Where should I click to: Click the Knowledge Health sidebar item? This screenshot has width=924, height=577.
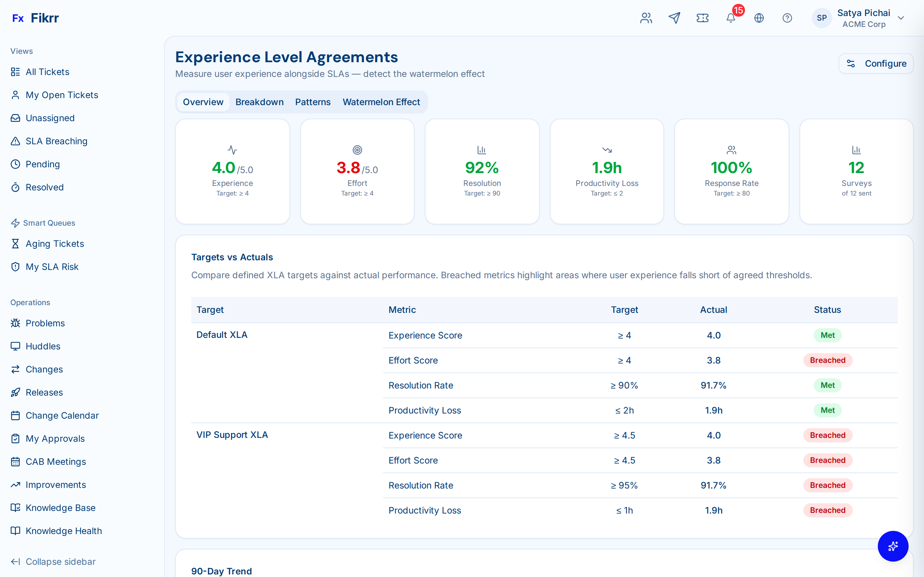click(63, 531)
